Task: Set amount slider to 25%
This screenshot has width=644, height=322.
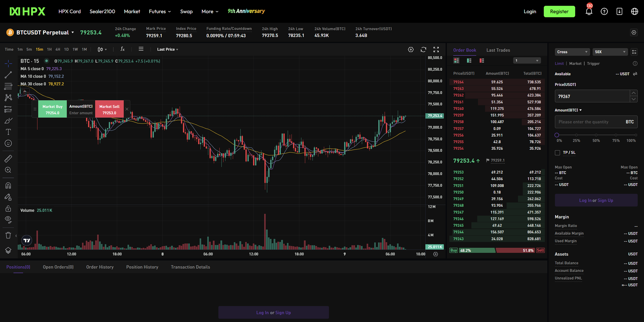Action: tap(576, 135)
